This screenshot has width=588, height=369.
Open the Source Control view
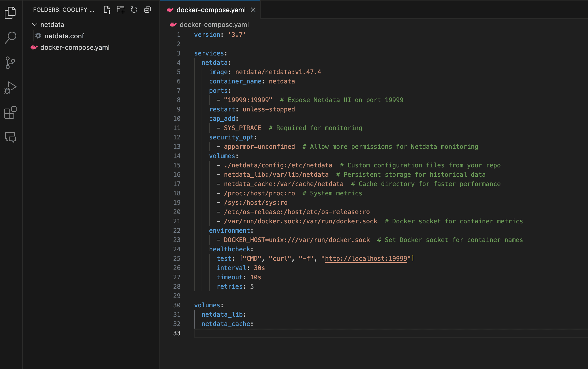tap(10, 63)
